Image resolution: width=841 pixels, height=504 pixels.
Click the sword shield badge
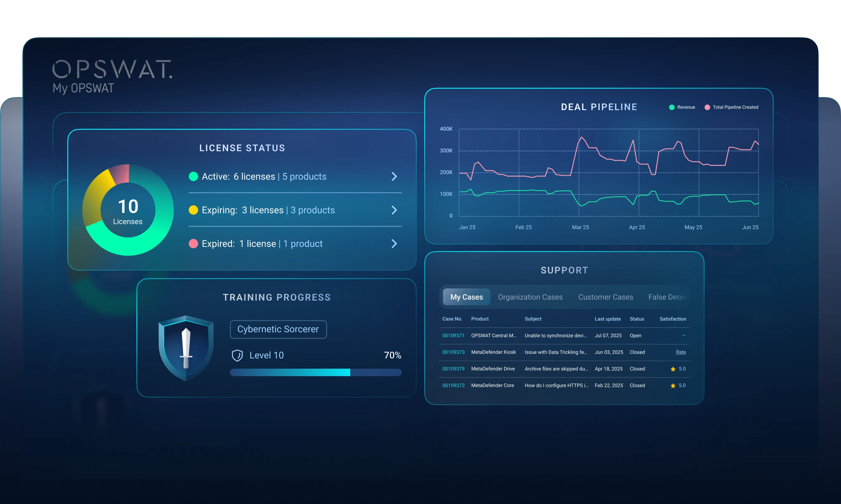pyautogui.click(x=186, y=348)
